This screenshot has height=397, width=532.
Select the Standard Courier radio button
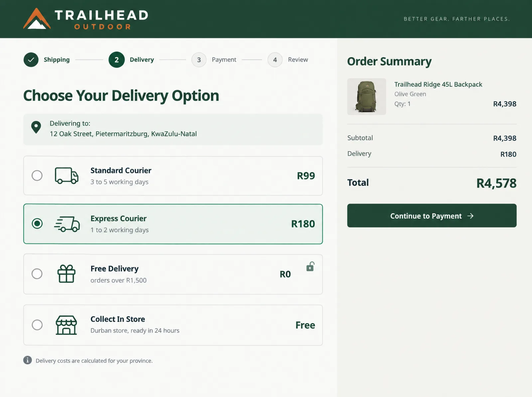tap(37, 175)
